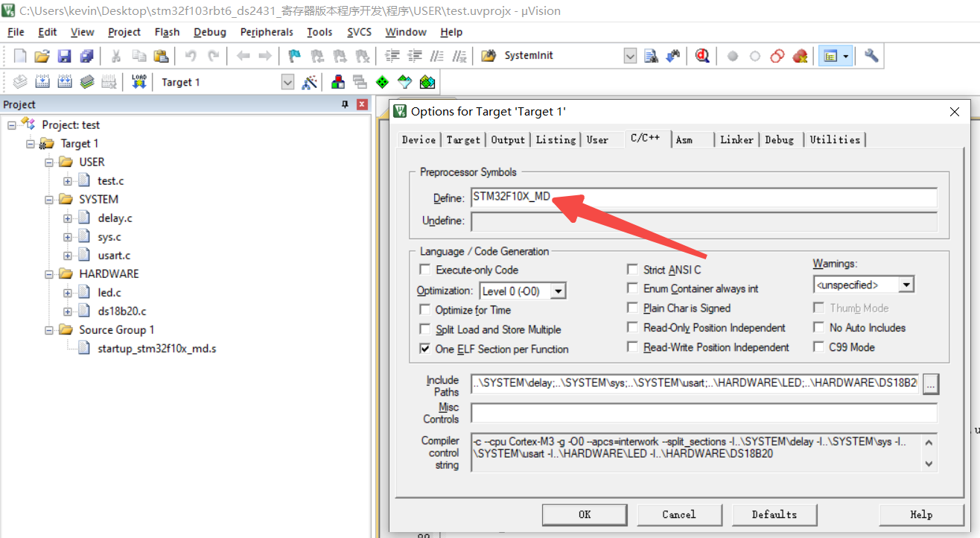This screenshot has width=980, height=538.
Task: Click the find document icon next to SystemInit
Action: pos(651,56)
